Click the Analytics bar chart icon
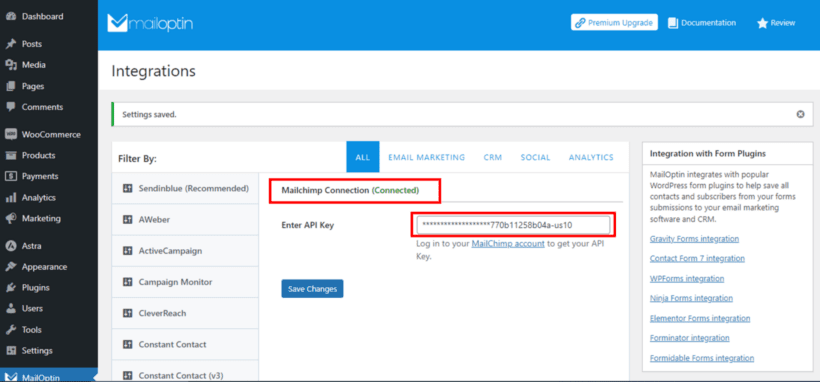Screen dimensions: 820x382 [x=11, y=198]
